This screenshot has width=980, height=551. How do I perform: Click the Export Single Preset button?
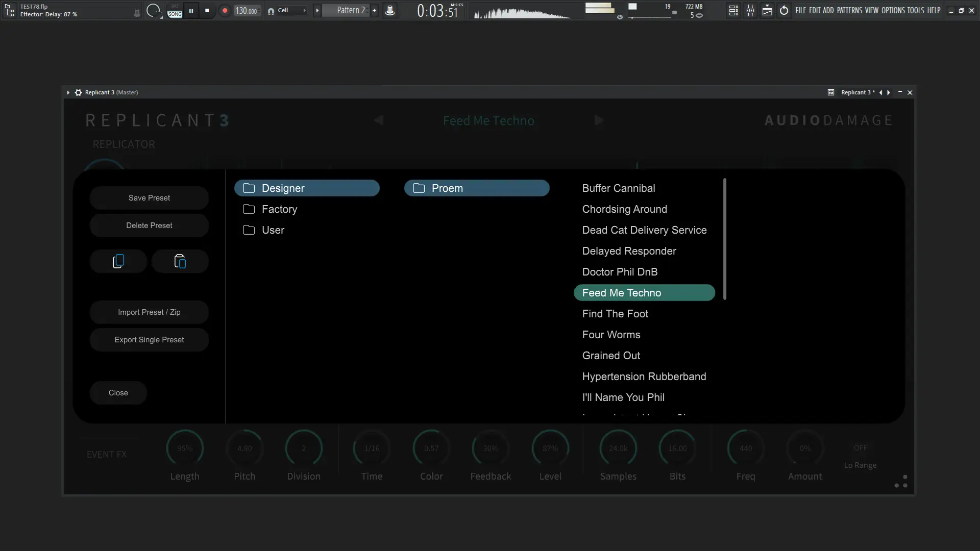coord(149,340)
